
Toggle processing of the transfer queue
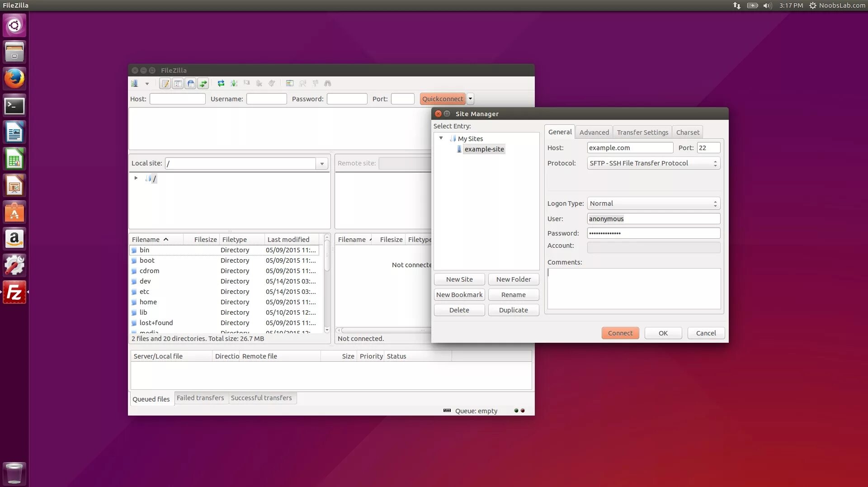pyautogui.click(x=234, y=83)
